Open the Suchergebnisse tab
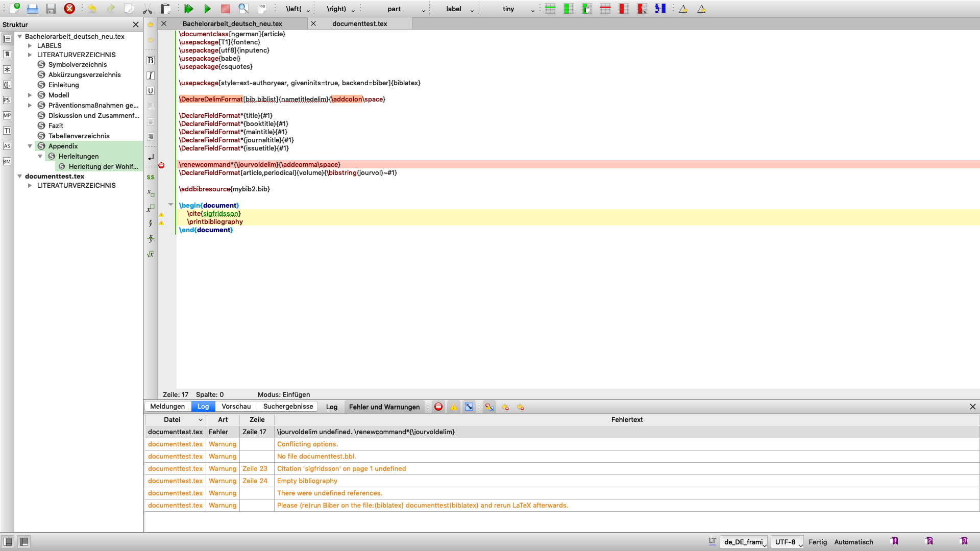980x551 pixels. [x=288, y=407]
